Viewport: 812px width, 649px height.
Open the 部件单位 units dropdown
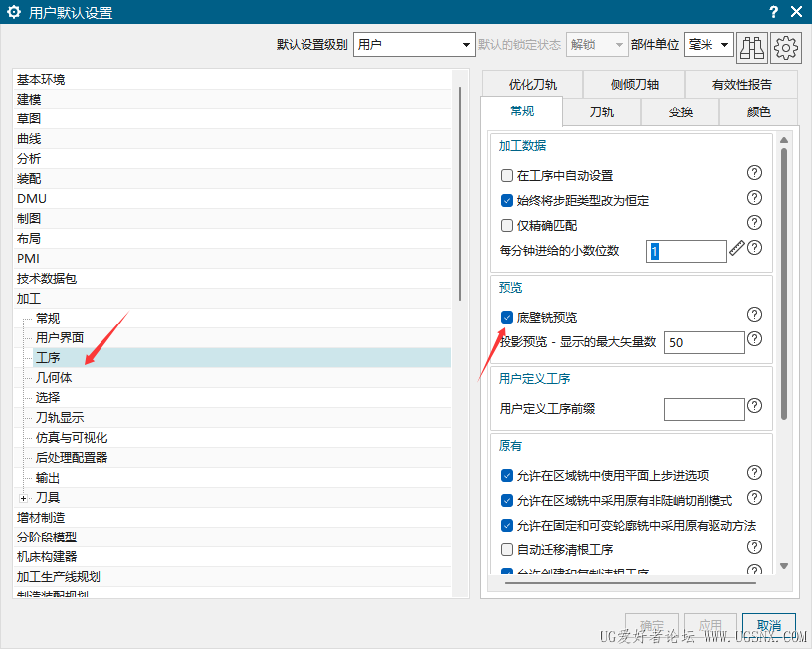pyautogui.click(x=721, y=45)
